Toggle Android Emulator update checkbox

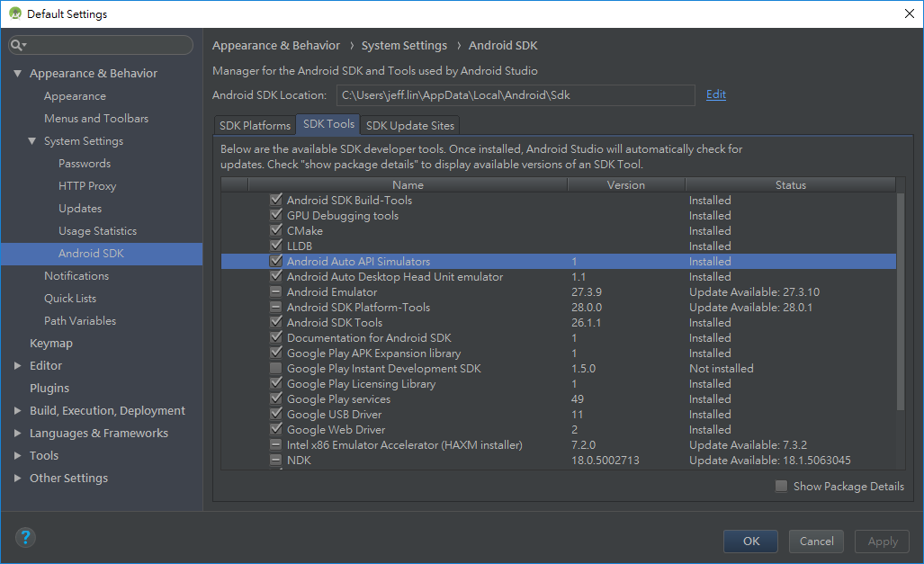tap(276, 291)
